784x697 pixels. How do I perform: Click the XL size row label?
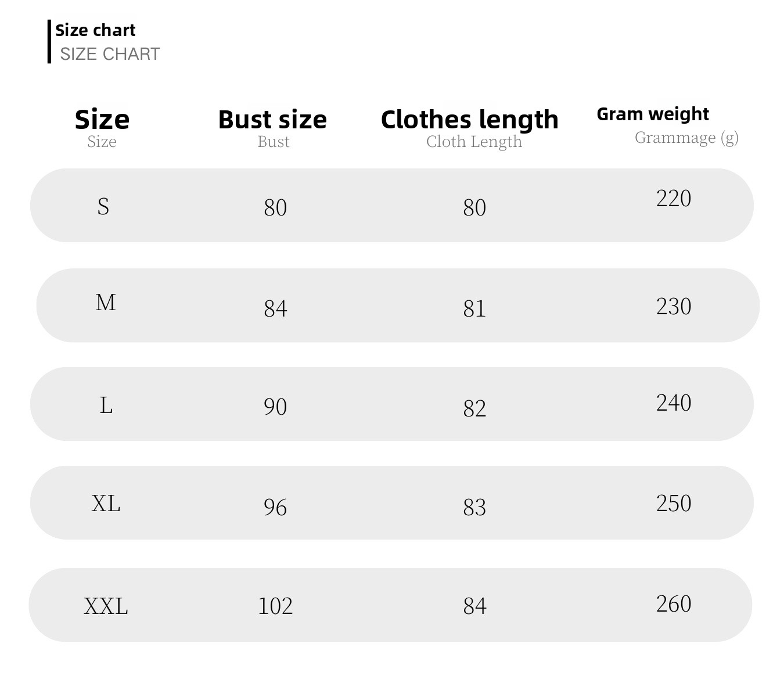tap(106, 503)
